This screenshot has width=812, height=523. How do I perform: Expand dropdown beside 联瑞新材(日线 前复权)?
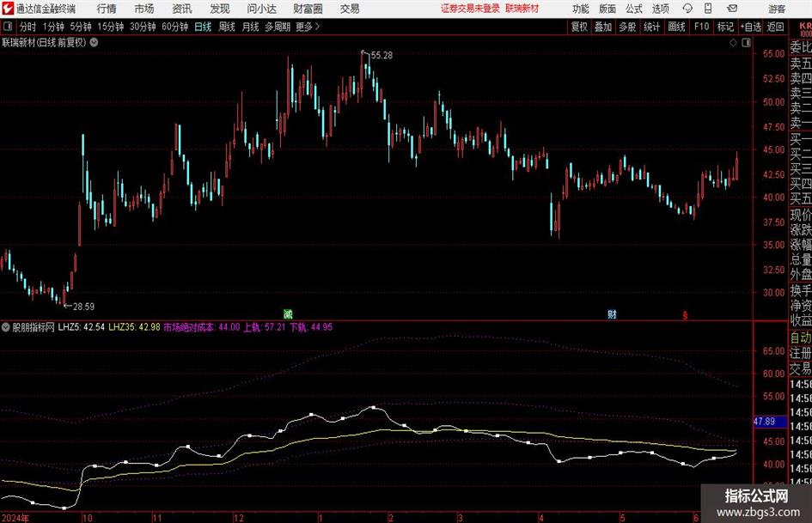(x=94, y=42)
